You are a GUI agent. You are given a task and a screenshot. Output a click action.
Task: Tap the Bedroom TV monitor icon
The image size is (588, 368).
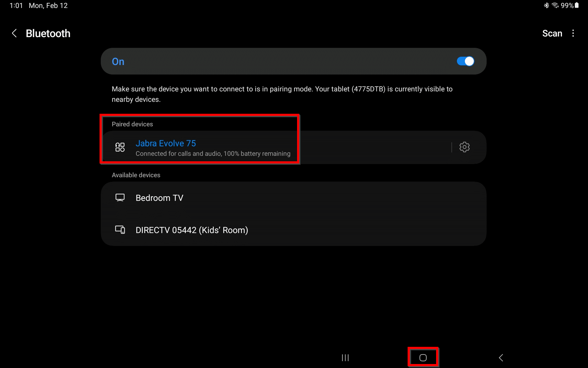tap(120, 198)
